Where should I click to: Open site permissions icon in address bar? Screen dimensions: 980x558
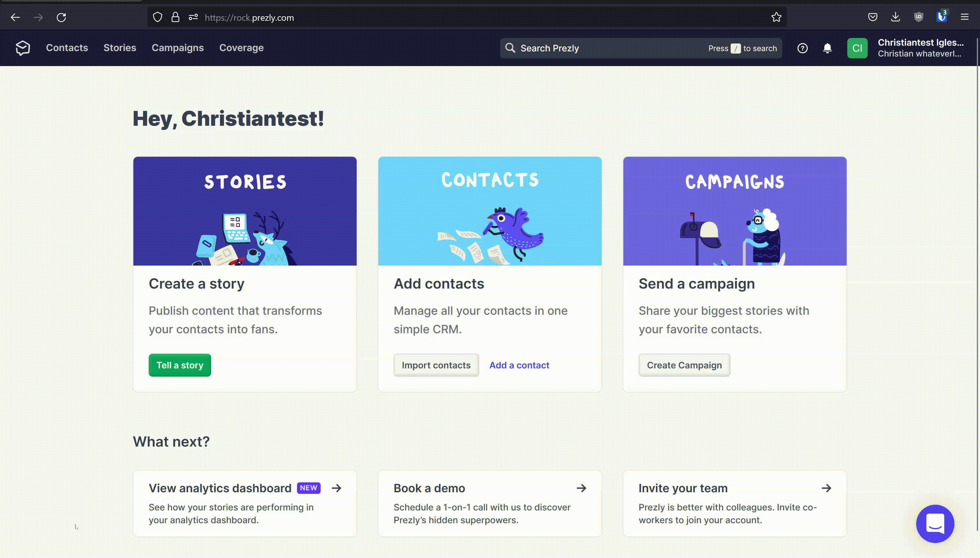click(x=193, y=17)
